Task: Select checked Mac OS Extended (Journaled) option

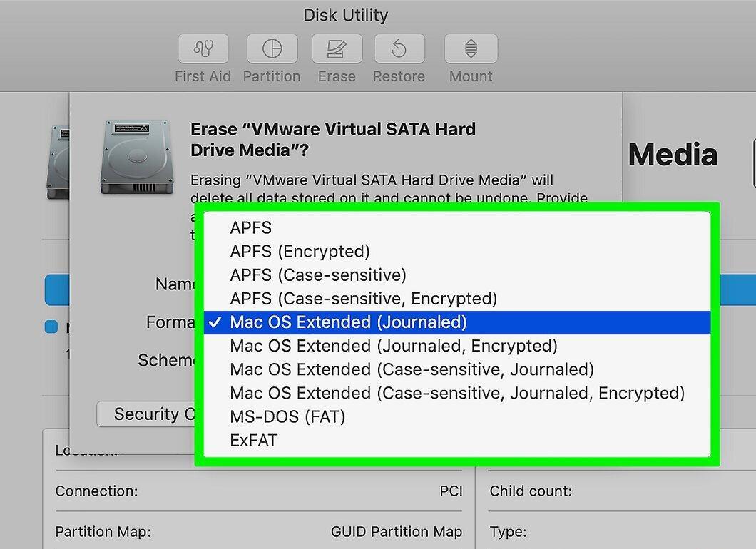Action: pyautogui.click(x=457, y=322)
